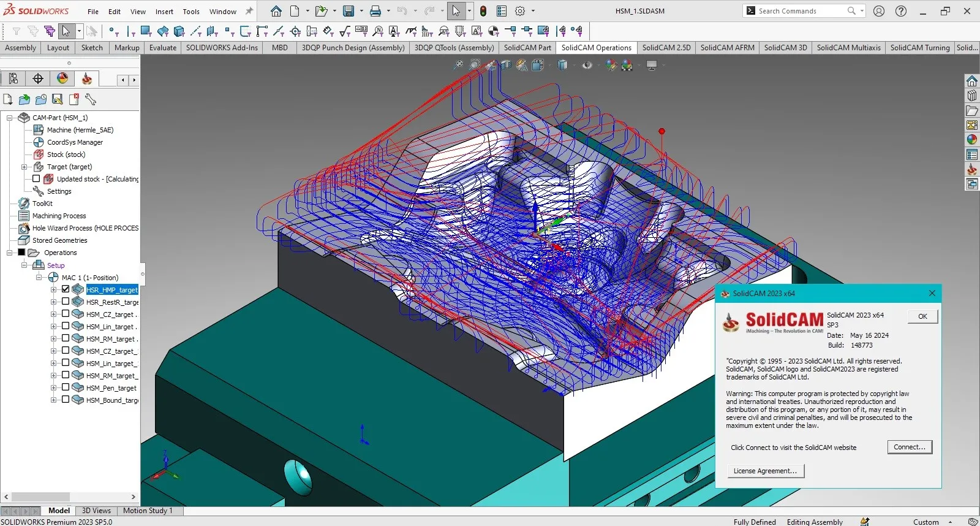
Task: Uncheck the HSR_HMP_target operation checkbox
Action: pyautogui.click(x=66, y=289)
